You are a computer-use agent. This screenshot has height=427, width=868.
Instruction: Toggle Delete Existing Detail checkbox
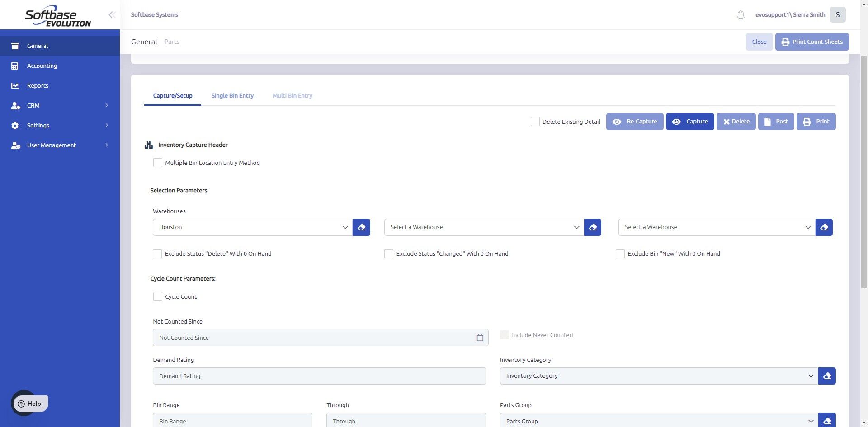(x=535, y=122)
